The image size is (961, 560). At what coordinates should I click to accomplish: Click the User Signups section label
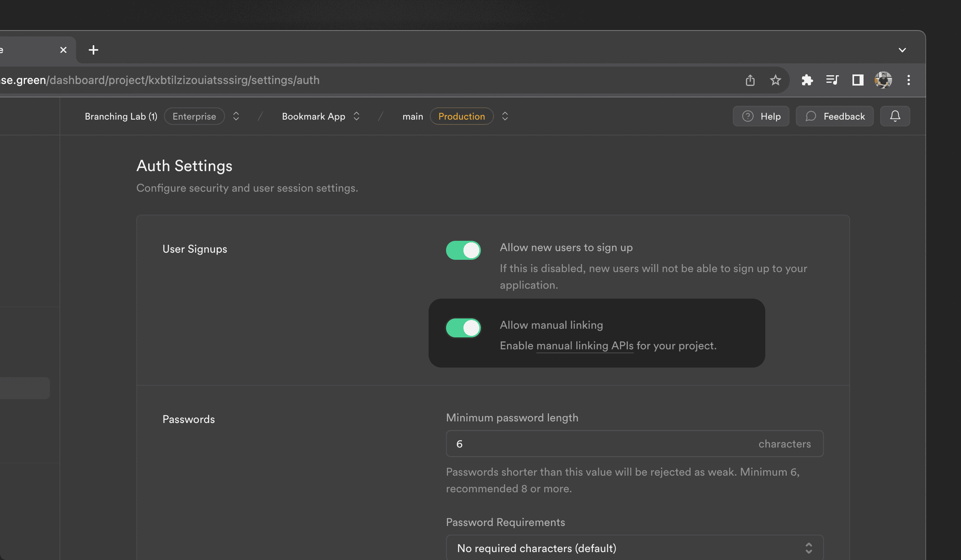click(x=195, y=249)
